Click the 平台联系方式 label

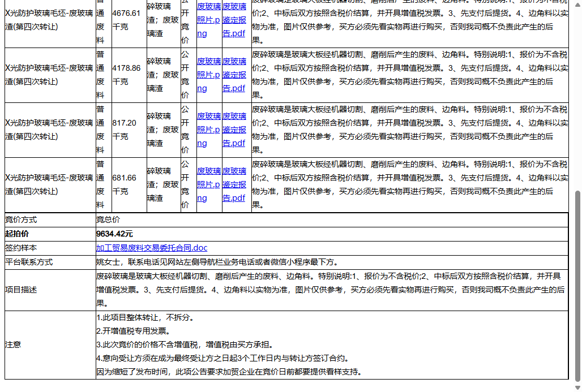click(x=29, y=262)
